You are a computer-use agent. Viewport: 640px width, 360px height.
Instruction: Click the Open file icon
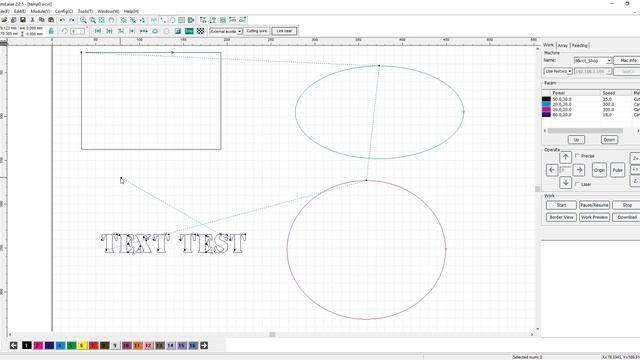4,20
